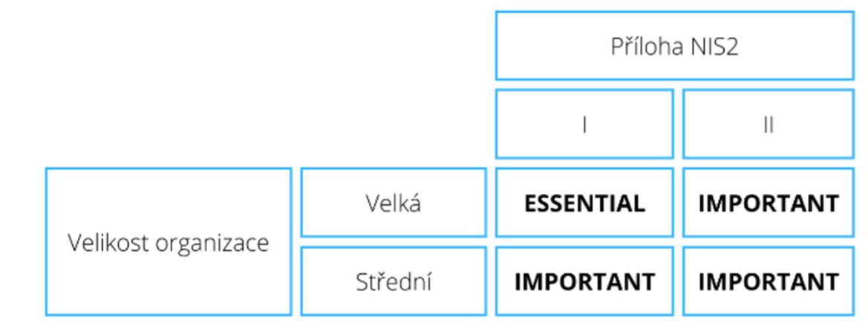Screen dimensions: 868x329
Task: Click the Velikost organizace box
Action: [x=169, y=242]
